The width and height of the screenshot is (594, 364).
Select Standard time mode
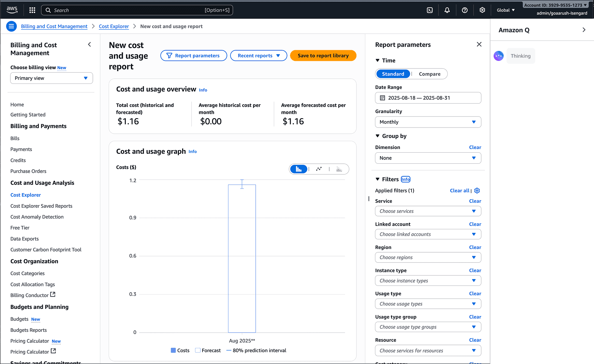click(x=393, y=74)
